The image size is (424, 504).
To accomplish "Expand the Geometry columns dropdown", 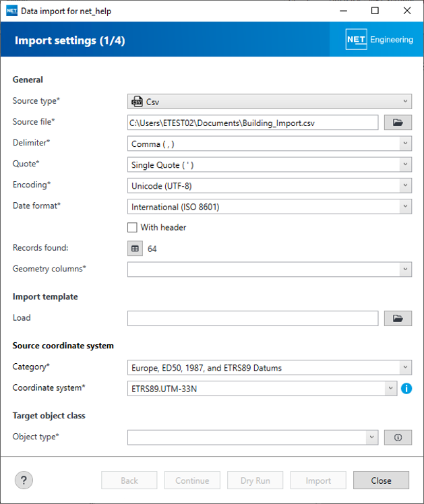I will pyautogui.click(x=270, y=270).
